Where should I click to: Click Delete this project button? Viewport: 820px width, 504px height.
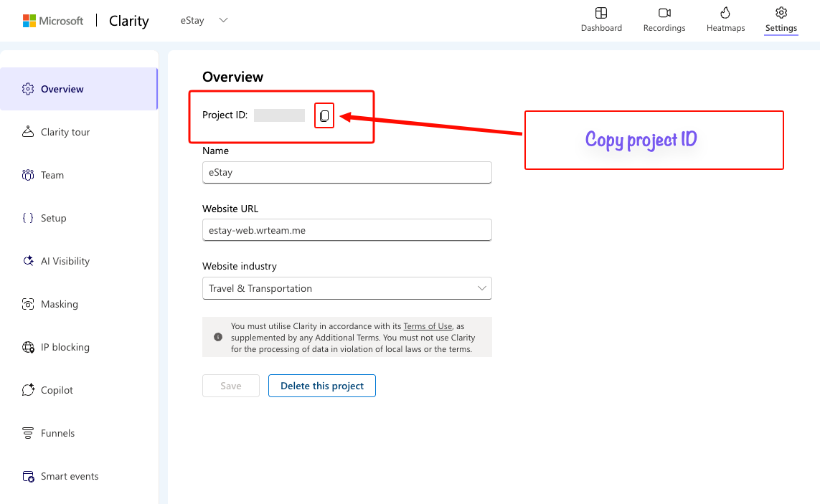(321, 386)
